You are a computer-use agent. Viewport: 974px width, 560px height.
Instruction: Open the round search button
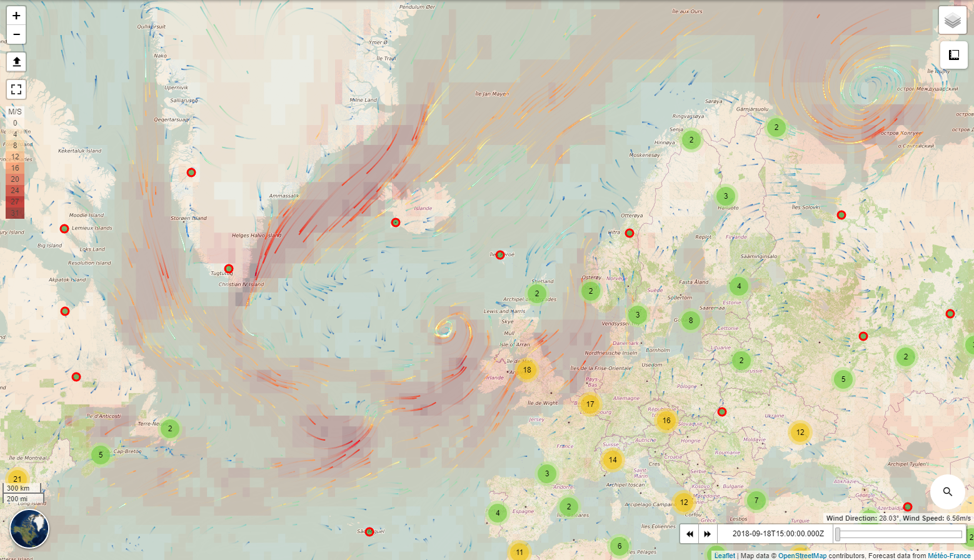coord(948,492)
